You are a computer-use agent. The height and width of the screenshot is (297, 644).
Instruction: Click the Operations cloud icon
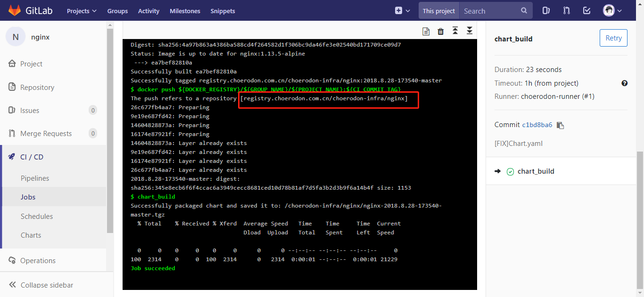point(12,260)
